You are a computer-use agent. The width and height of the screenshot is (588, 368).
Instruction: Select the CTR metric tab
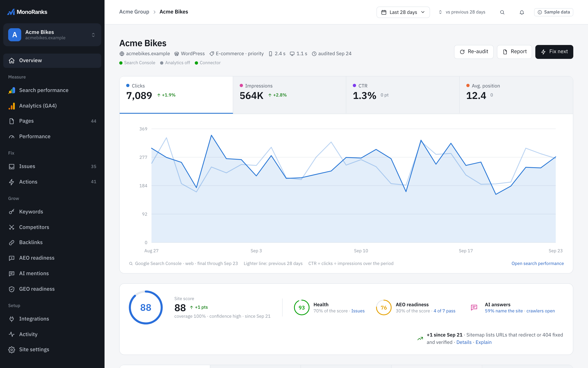pos(403,95)
